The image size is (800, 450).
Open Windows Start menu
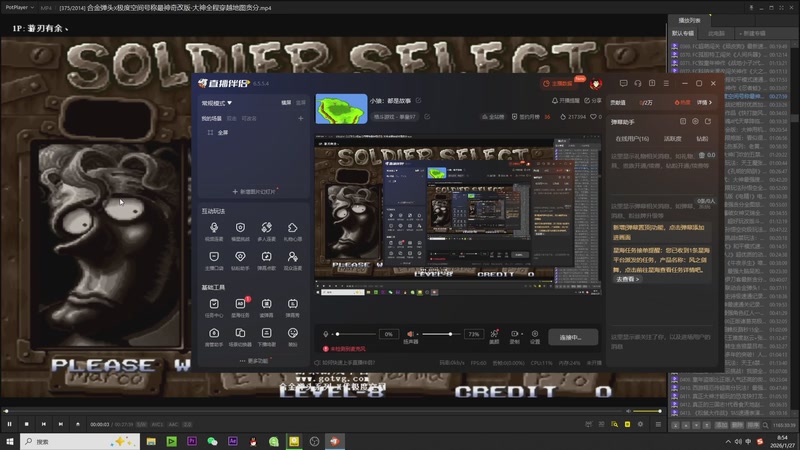tap(9, 441)
